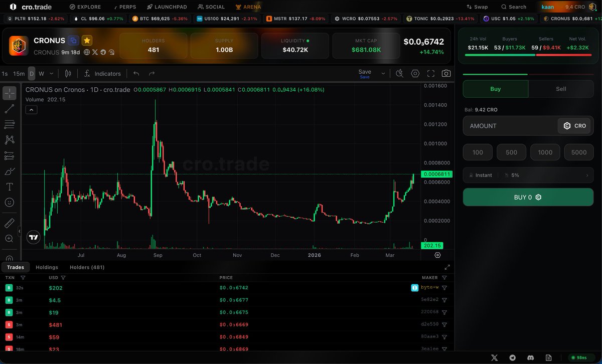Open the CRONUS website globe icon
Viewport: 602px width, 364px height.
coord(87,52)
